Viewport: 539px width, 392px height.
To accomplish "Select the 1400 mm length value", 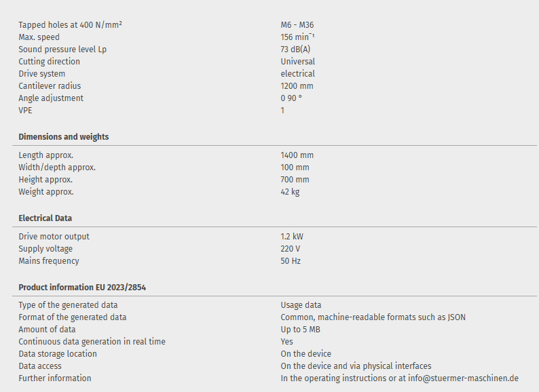I will (297, 155).
